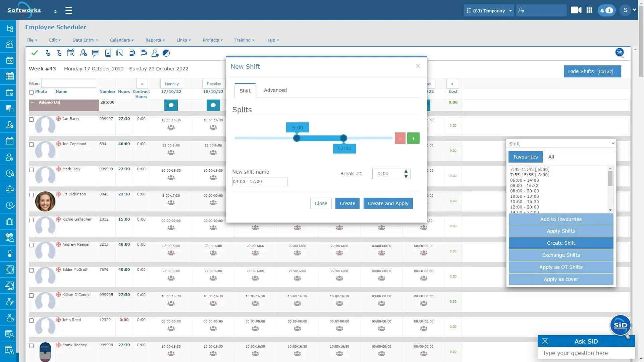The image size is (644, 362).
Task: Click the calendar search toolbar icon
Action: point(70,53)
